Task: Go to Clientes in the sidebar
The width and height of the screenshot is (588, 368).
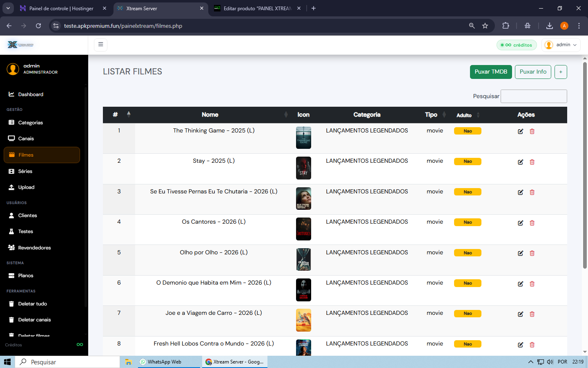Action: [x=27, y=215]
